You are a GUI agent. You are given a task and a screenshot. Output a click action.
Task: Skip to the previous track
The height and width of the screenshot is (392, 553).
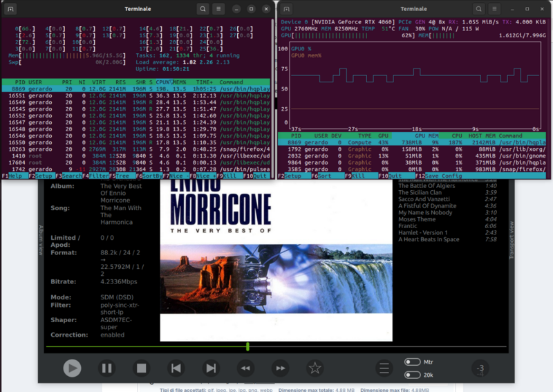(176, 368)
